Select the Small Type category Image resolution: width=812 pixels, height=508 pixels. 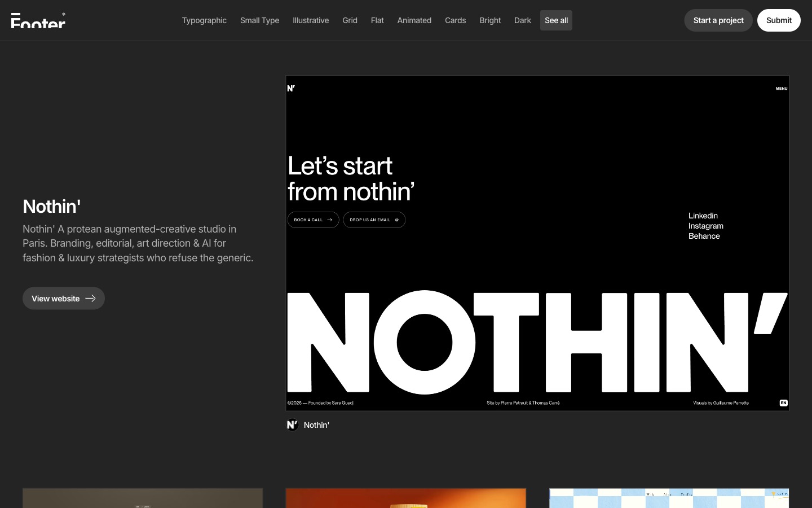point(259,20)
